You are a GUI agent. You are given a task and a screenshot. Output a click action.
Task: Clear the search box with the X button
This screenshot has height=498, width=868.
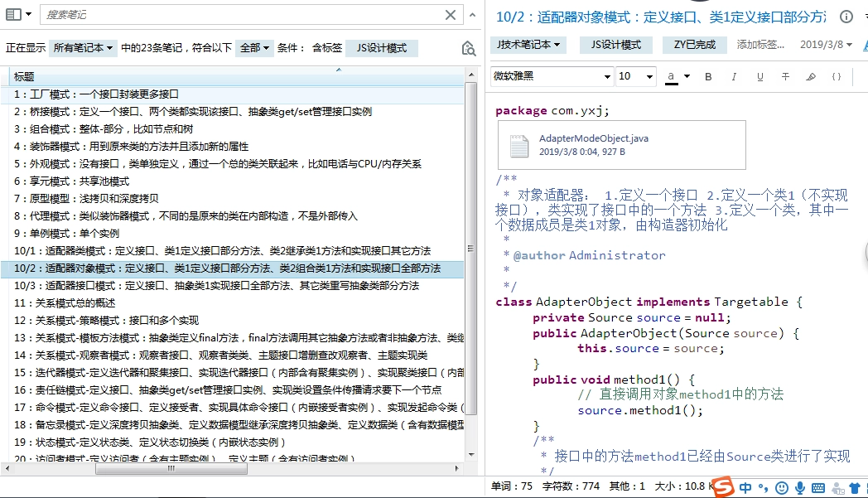[x=452, y=15]
